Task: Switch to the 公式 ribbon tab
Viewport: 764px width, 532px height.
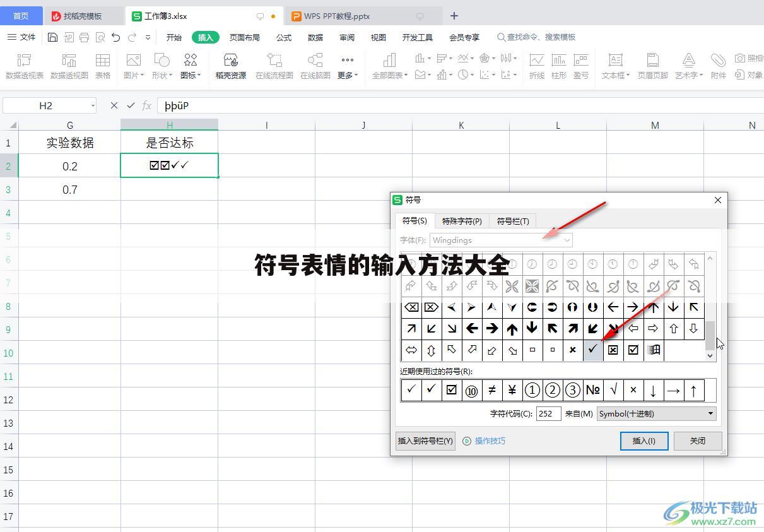Action: (284, 37)
